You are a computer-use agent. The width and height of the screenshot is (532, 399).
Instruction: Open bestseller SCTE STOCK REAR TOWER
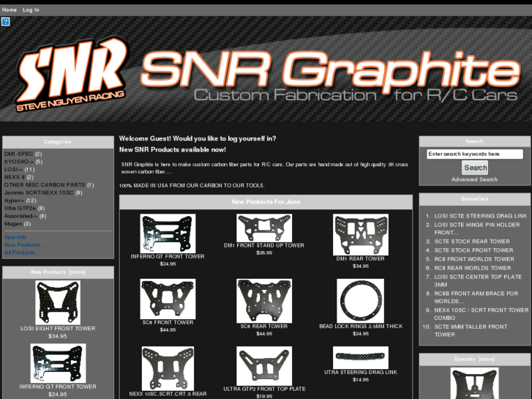(472, 242)
